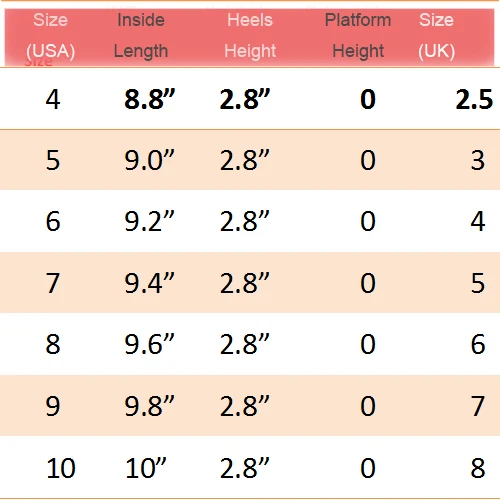Click the Size (UK) column header
This screenshot has height=500, width=500.
(436, 36)
